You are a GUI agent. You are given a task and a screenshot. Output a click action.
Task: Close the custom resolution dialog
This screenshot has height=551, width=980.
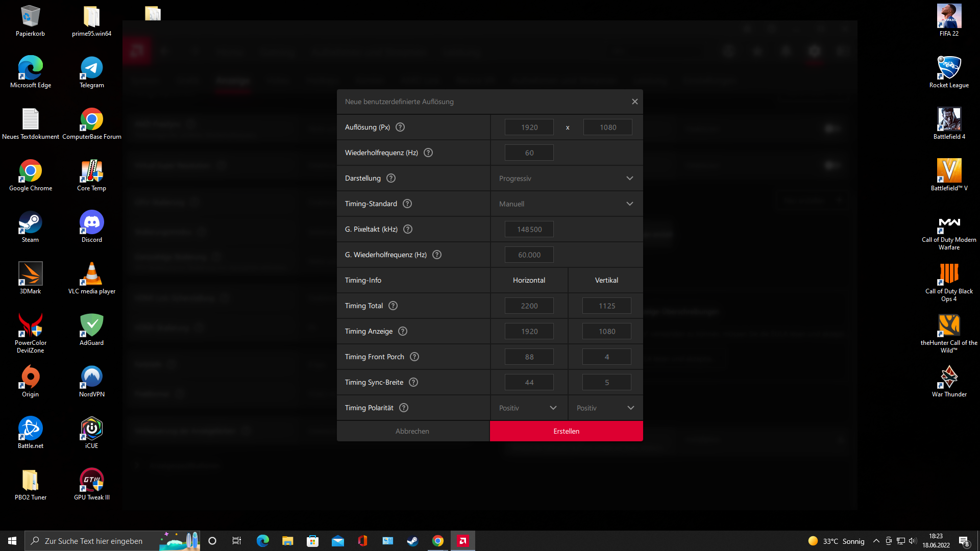click(634, 102)
